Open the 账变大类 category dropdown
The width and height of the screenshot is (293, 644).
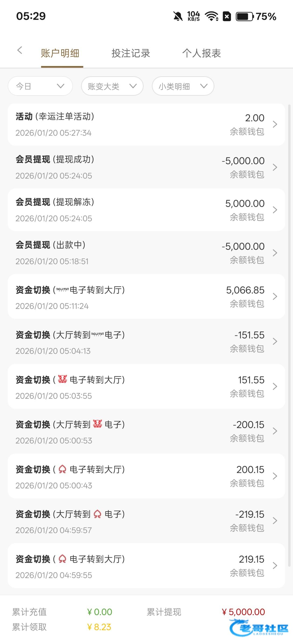click(x=112, y=86)
